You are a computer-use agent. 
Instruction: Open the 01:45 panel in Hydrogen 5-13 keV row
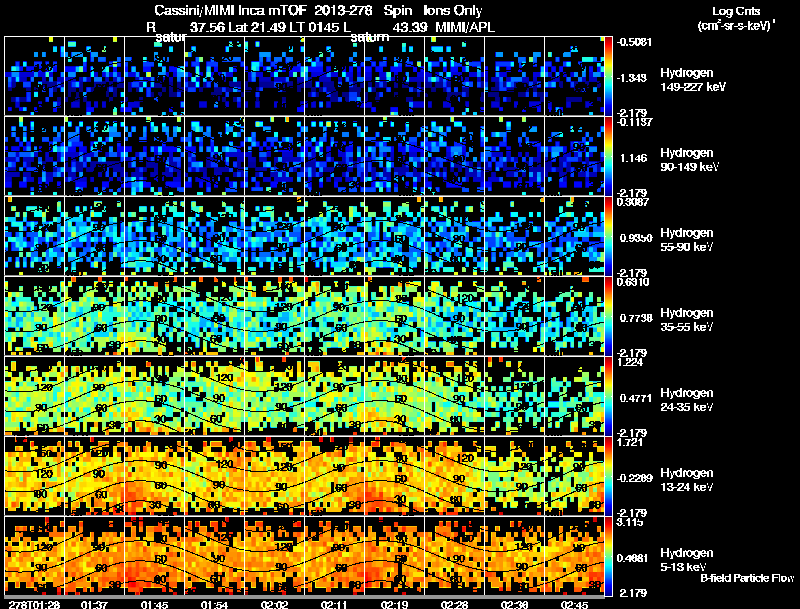[x=155, y=556]
